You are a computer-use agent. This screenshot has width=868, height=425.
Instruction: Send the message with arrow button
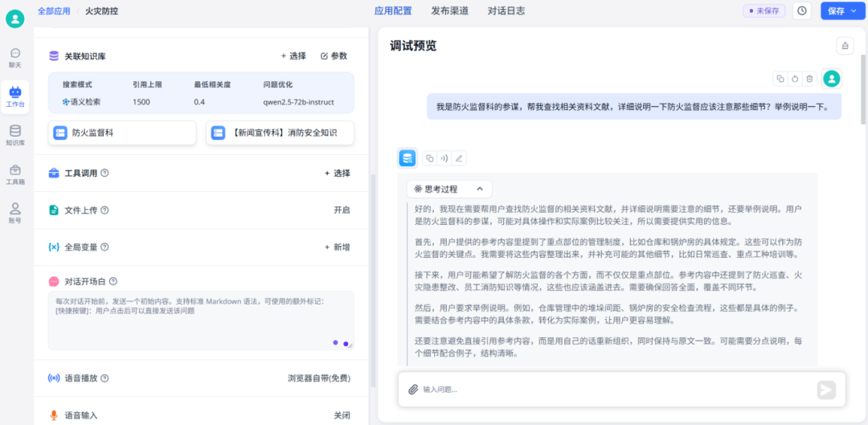(826, 390)
